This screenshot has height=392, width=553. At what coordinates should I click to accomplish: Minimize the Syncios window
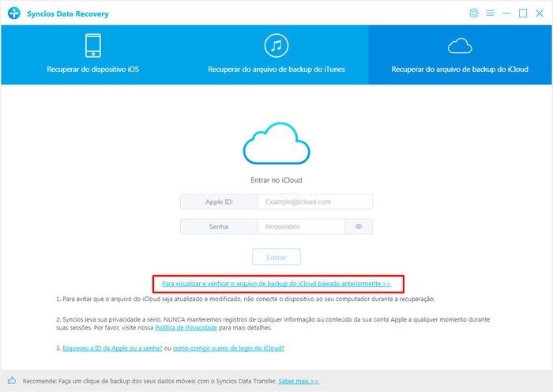[506, 13]
